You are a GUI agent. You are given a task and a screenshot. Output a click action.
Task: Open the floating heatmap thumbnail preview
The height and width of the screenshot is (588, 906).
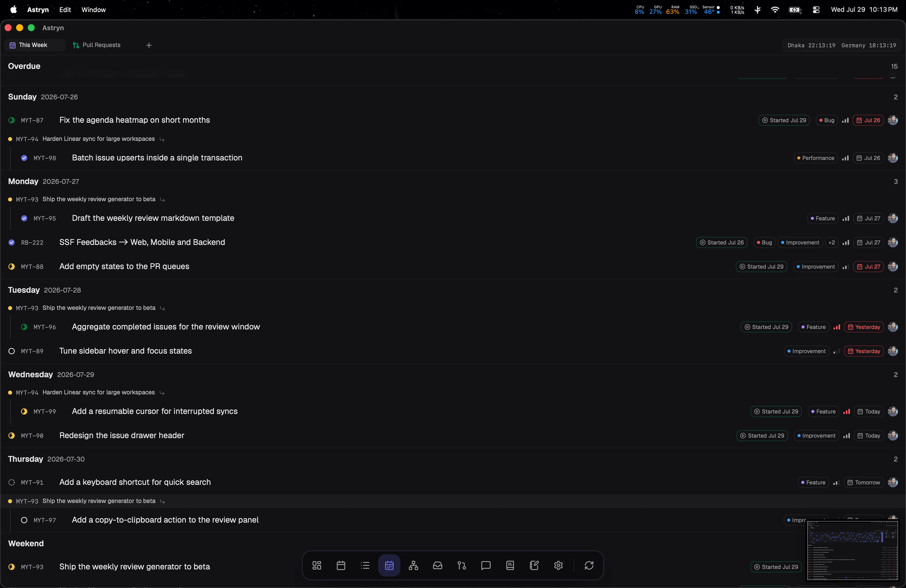pyautogui.click(x=852, y=550)
